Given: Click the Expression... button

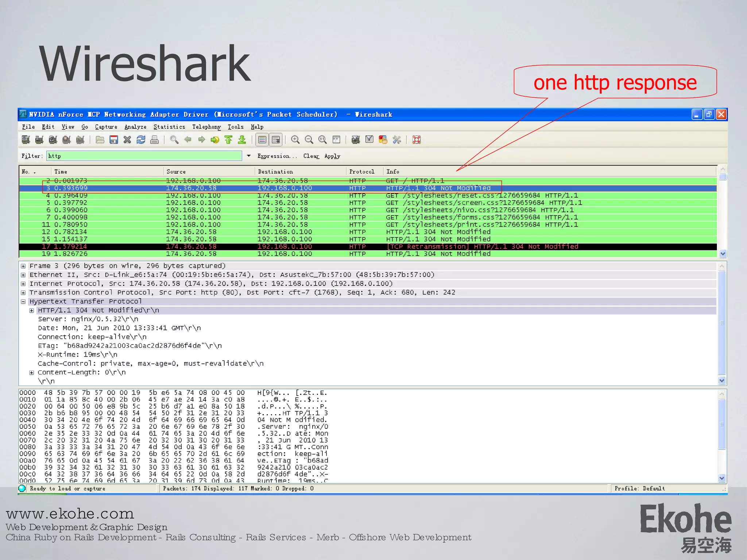Looking at the screenshot, I should click(x=277, y=156).
